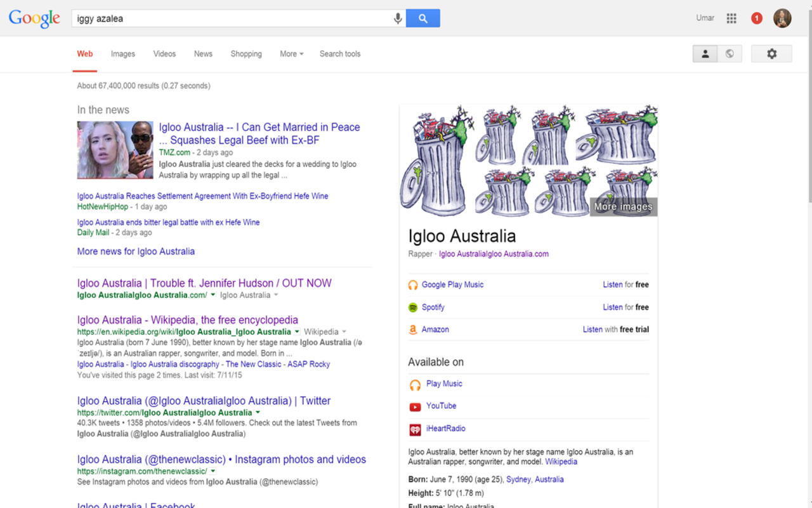Open the Play Music link under Available on
Viewport: 812px width, 508px height.
pyautogui.click(x=444, y=384)
